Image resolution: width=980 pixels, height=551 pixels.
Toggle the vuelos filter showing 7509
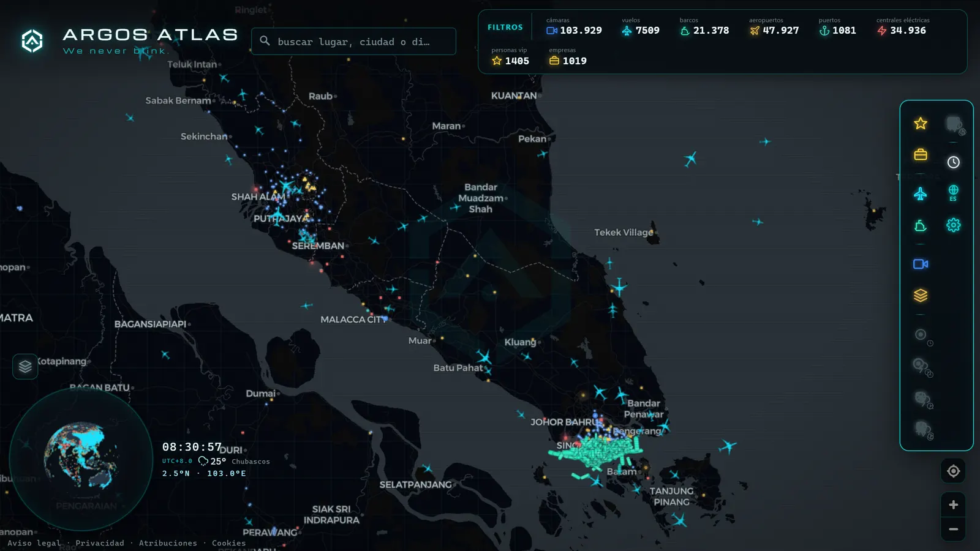tap(641, 26)
